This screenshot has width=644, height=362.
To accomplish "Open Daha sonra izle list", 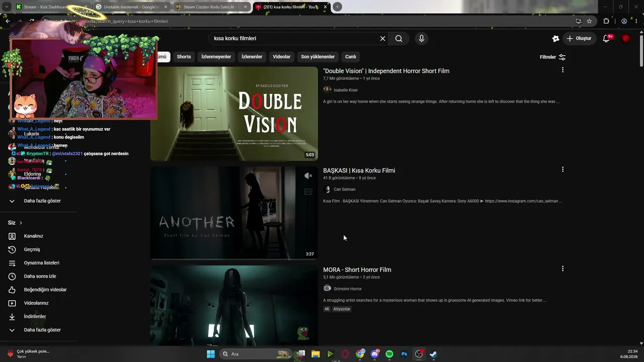I will click(39, 277).
